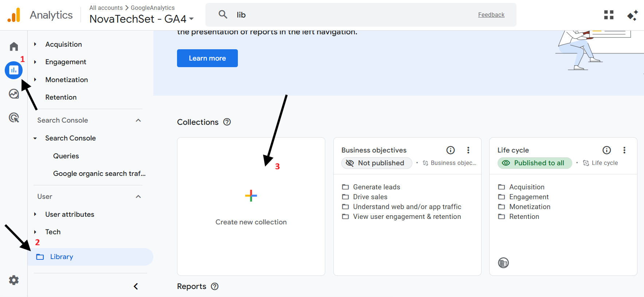
Task: Expand the Acquisition section
Action: point(35,44)
